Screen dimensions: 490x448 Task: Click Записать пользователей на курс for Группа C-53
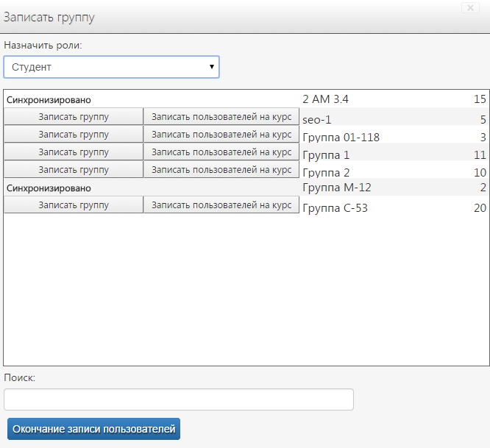221,205
